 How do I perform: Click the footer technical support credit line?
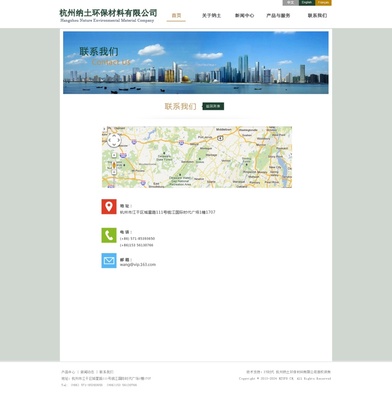click(289, 372)
